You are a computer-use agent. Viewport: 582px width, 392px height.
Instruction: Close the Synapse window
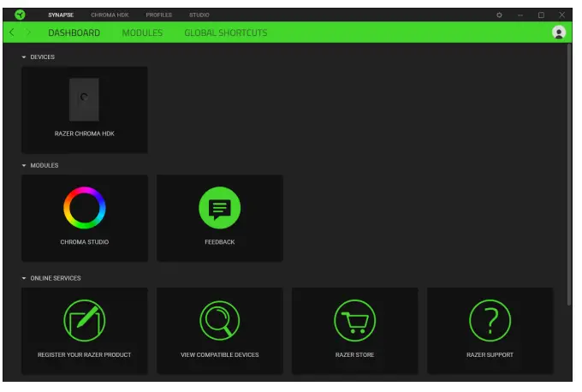562,15
